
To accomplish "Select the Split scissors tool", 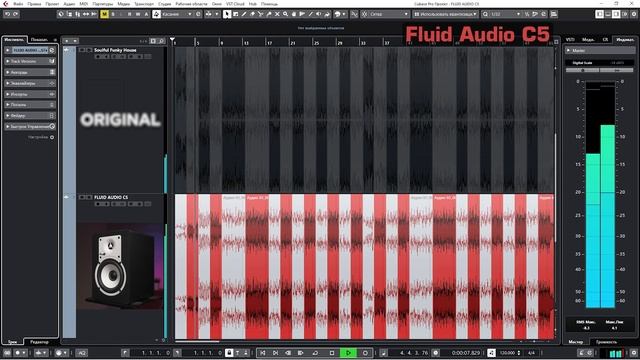I will pyautogui.click(x=260, y=14).
